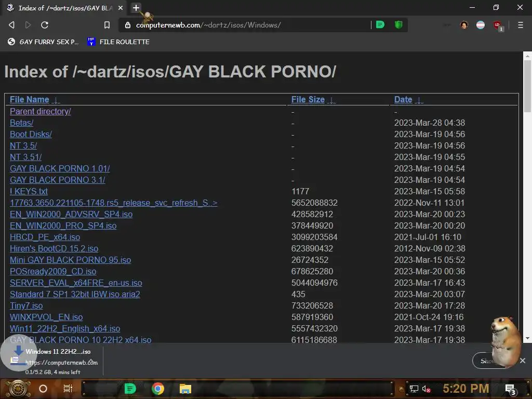Go back with the browser Back arrow
532x399 pixels.
[x=11, y=25]
